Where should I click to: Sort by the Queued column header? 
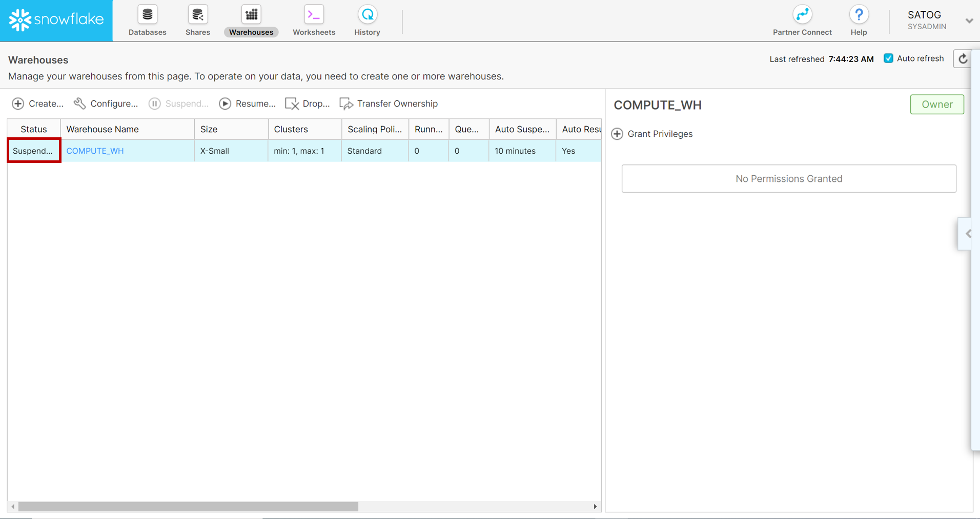click(x=469, y=129)
